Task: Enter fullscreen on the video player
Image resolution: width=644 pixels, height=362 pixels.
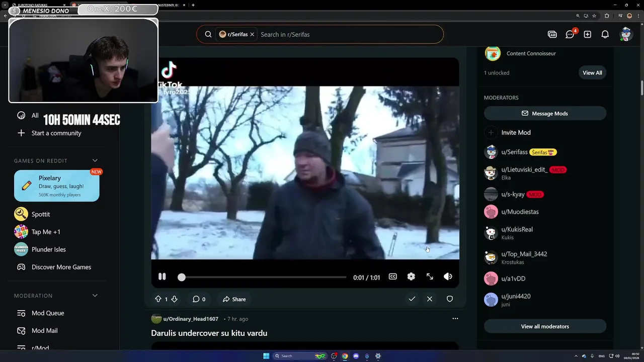Action: 430,277
